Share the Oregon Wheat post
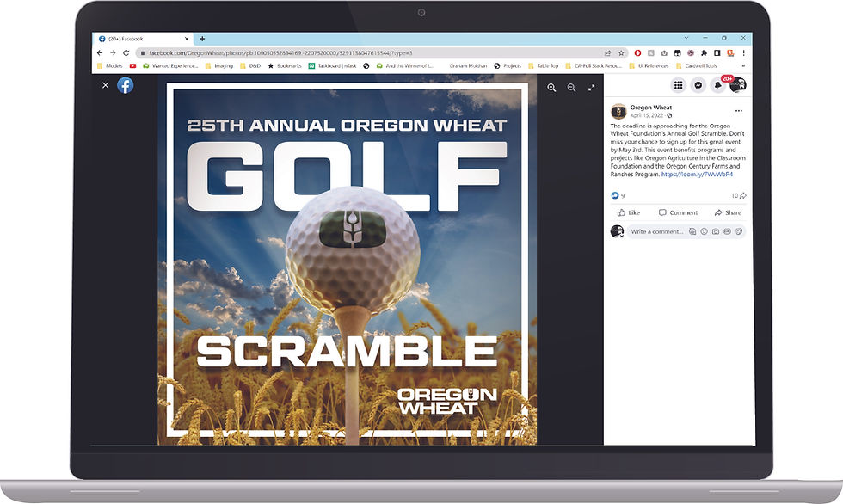Screen dimensions: 843x504 [728, 212]
